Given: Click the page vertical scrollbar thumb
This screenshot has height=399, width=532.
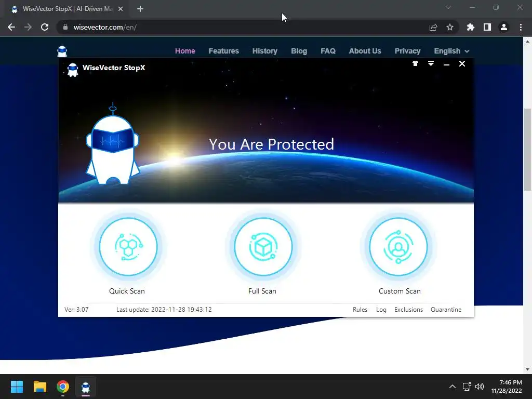Looking at the screenshot, I should click(527, 149).
